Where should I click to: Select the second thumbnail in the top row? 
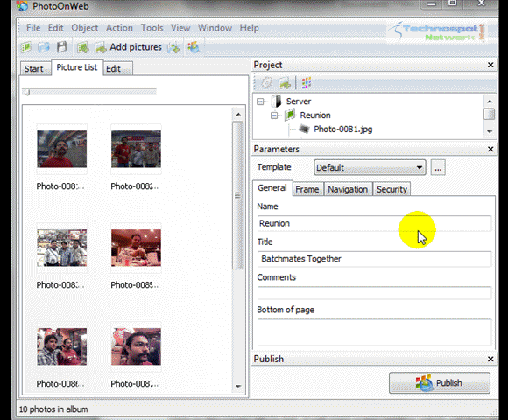tap(136, 149)
